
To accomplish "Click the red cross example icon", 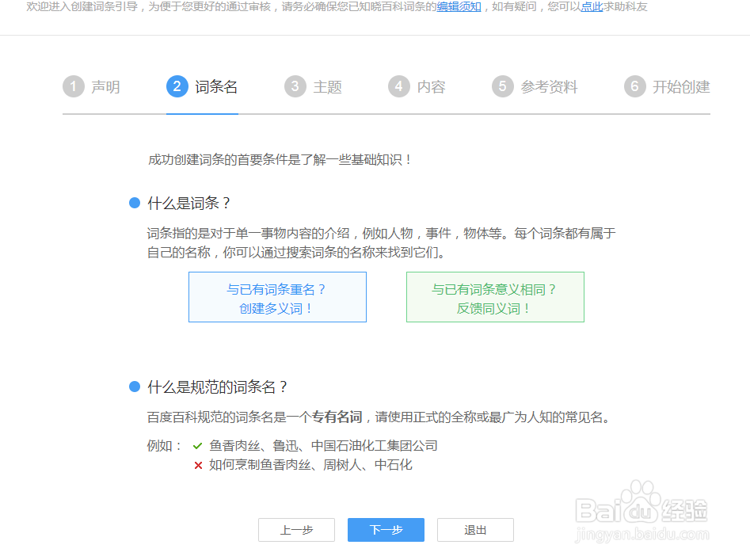I will click(x=198, y=465).
